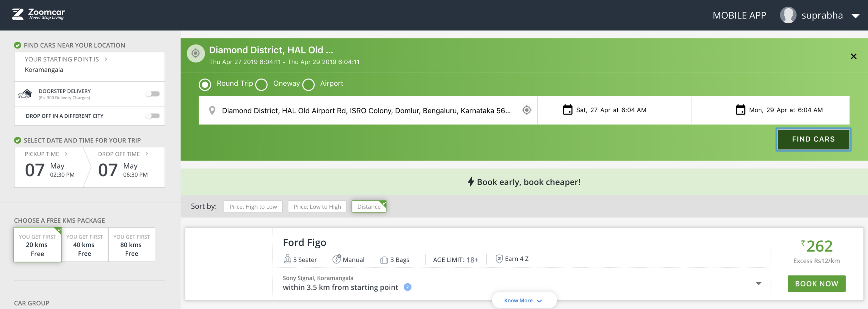The height and width of the screenshot is (309, 868).
Task: Click the Zoomcar logo
Action: coord(39,14)
